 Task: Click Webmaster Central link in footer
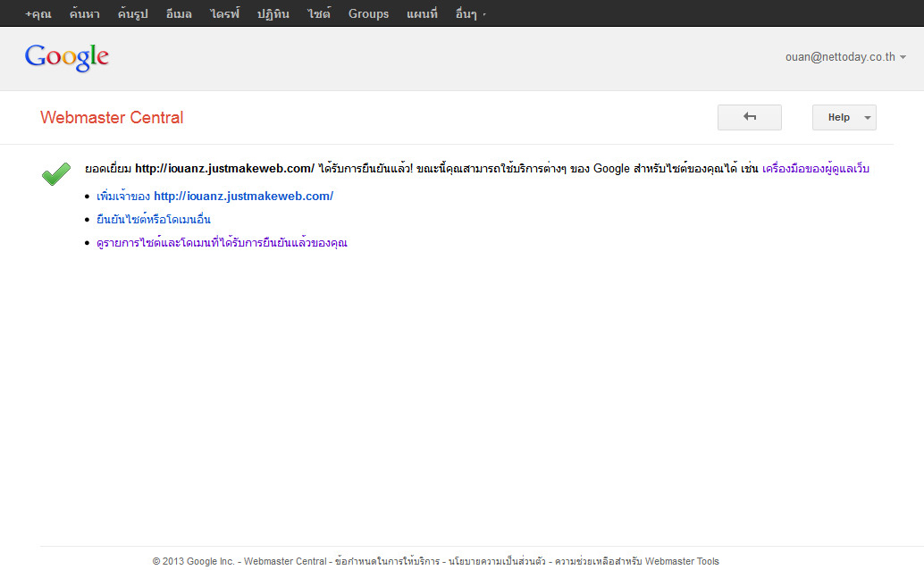[285, 561]
